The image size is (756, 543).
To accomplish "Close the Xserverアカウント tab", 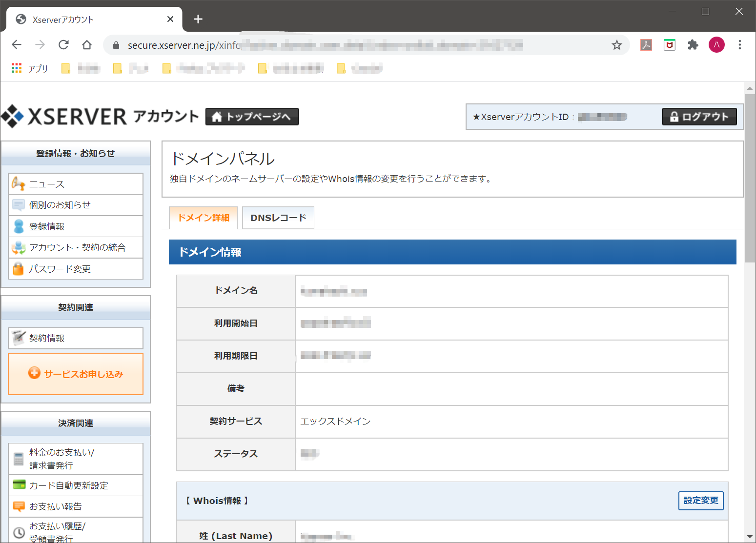I will click(x=170, y=19).
